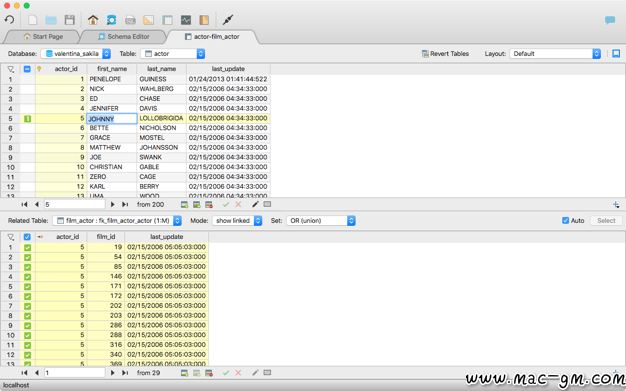Open the Database dropdown valentina_sakila

pos(76,54)
